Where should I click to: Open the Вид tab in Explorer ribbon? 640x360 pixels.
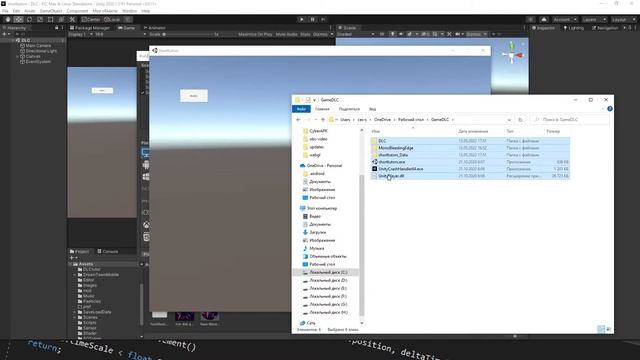tap(372, 109)
